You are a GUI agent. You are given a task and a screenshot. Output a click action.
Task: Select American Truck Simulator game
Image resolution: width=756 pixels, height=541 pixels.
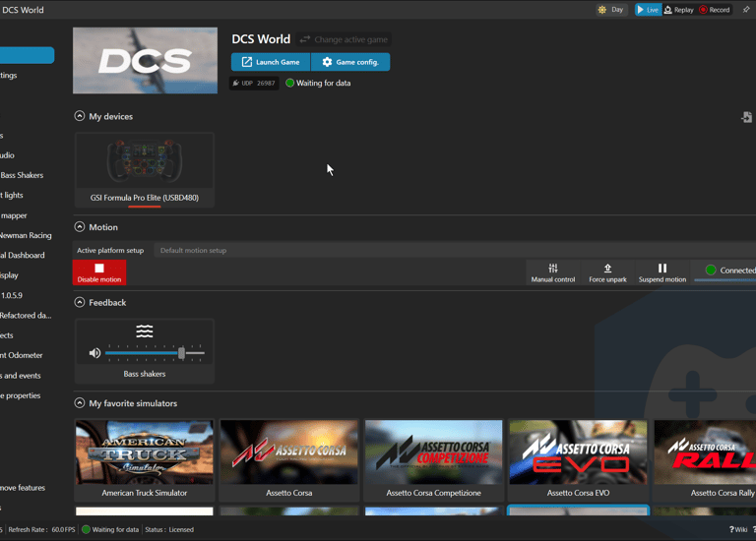(144, 460)
